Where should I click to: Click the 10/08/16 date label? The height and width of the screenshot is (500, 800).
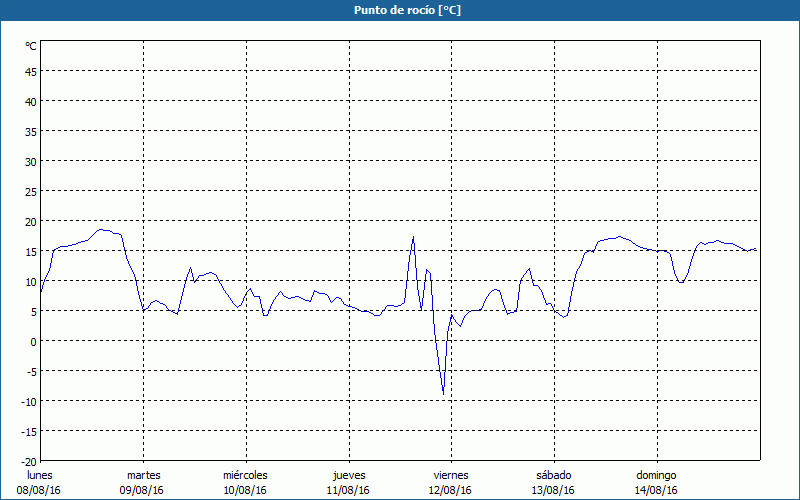click(x=245, y=490)
